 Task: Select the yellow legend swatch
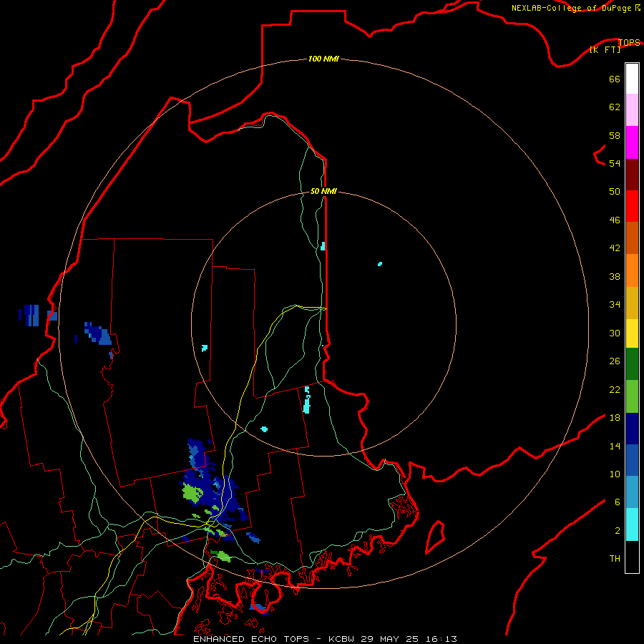click(632, 333)
